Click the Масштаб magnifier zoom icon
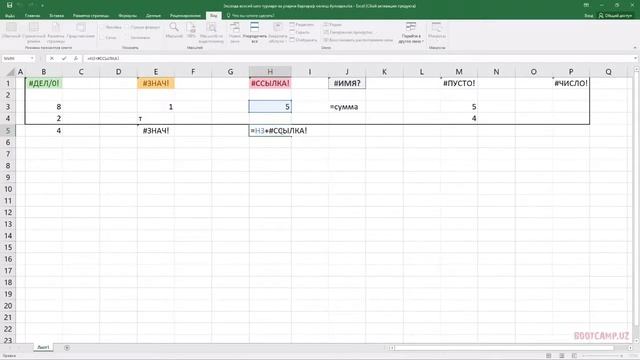The image size is (640, 360). click(174, 31)
